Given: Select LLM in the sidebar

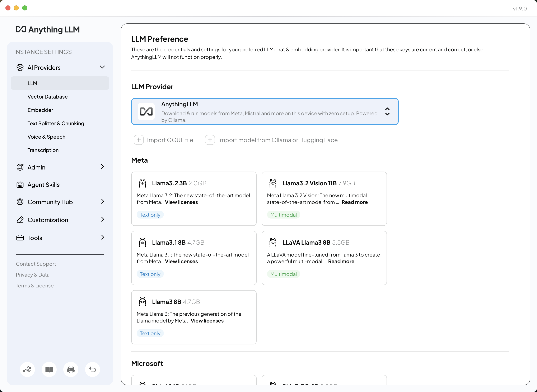Looking at the screenshot, I should coord(60,83).
